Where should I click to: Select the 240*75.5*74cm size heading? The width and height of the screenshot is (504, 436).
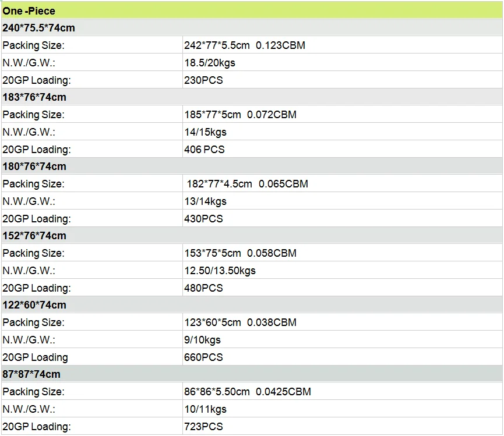point(38,27)
